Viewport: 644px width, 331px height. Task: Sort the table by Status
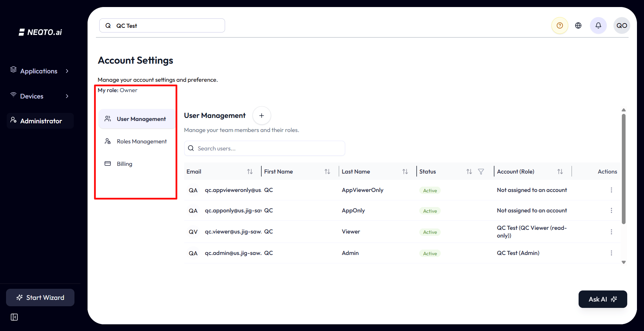(469, 172)
